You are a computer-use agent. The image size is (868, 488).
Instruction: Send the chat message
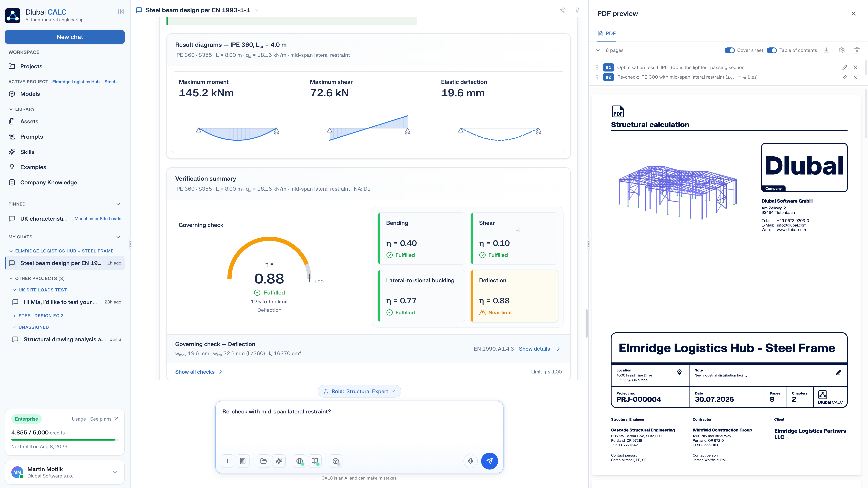(x=490, y=461)
